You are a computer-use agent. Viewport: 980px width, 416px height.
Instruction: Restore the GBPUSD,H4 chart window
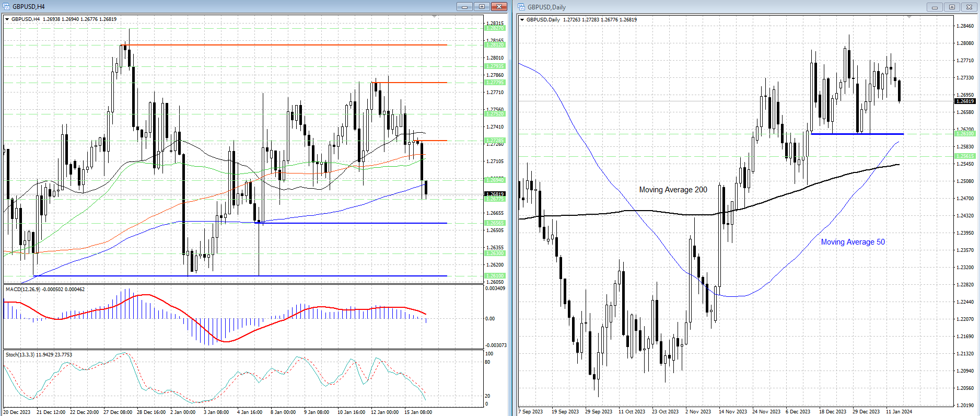pos(482,7)
